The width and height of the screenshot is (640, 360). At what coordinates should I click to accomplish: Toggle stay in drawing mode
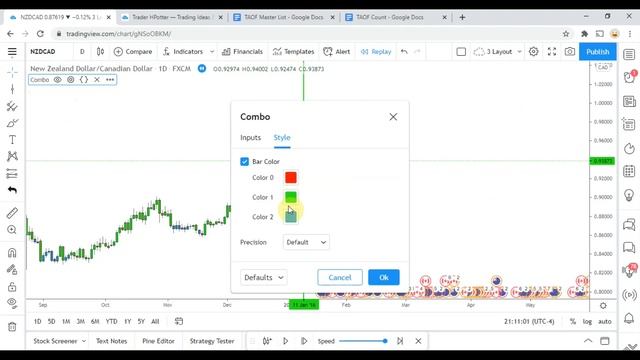pos(12,269)
